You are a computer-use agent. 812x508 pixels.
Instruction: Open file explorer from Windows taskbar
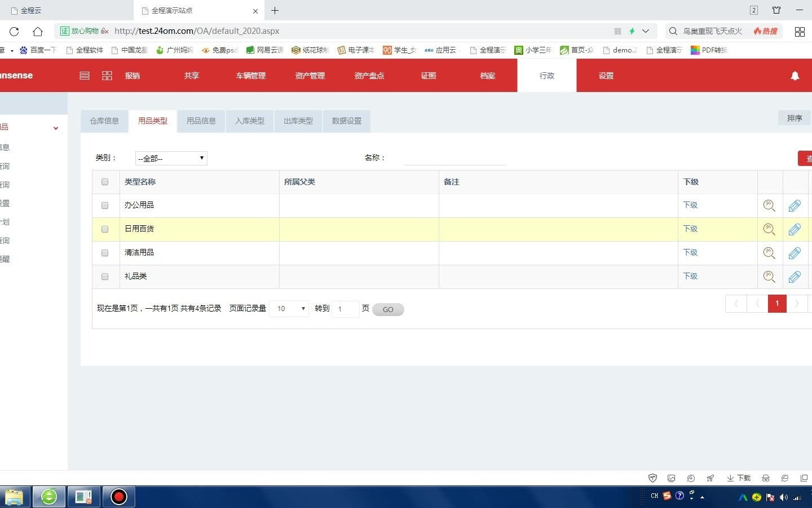pos(14,497)
